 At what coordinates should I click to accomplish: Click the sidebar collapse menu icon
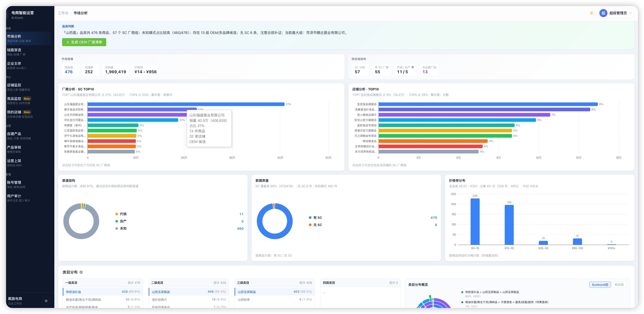pos(46,301)
